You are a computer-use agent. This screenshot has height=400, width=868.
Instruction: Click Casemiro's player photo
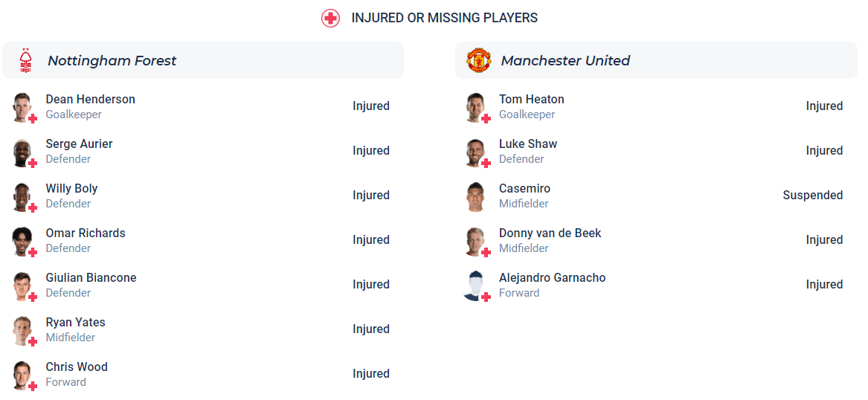(x=475, y=196)
